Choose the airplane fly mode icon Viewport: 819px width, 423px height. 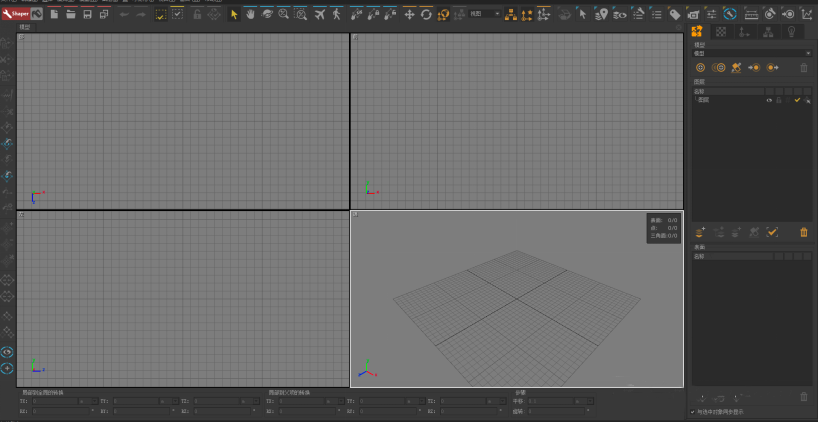point(320,15)
